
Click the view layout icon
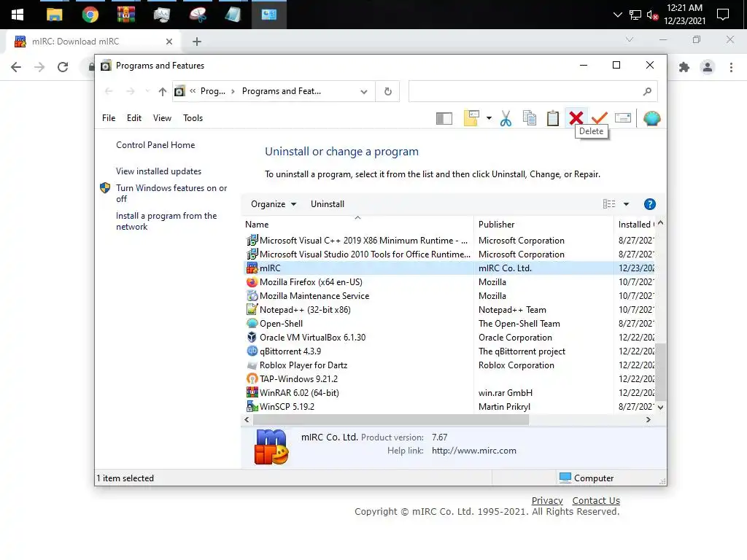point(609,204)
